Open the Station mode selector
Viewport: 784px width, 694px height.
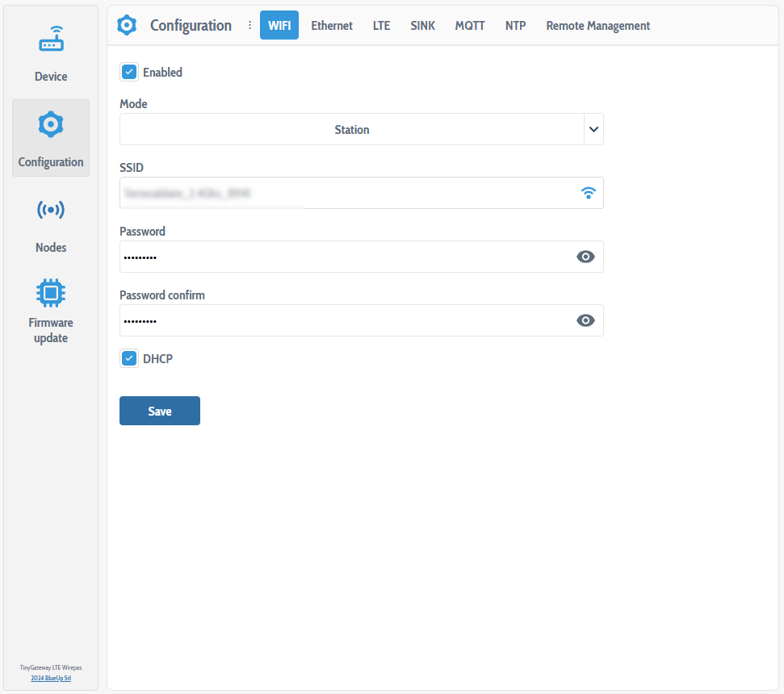point(351,129)
